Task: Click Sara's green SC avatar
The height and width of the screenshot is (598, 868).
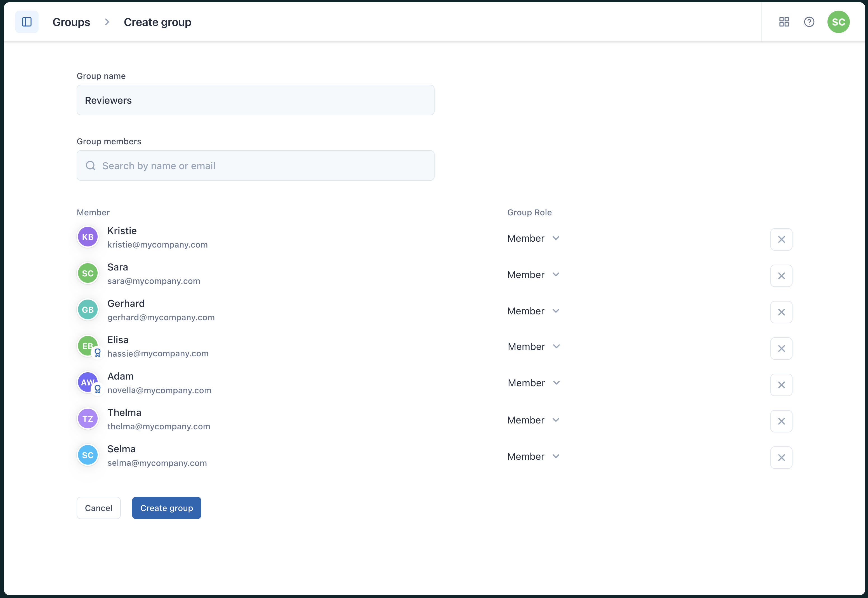Action: pyautogui.click(x=88, y=273)
